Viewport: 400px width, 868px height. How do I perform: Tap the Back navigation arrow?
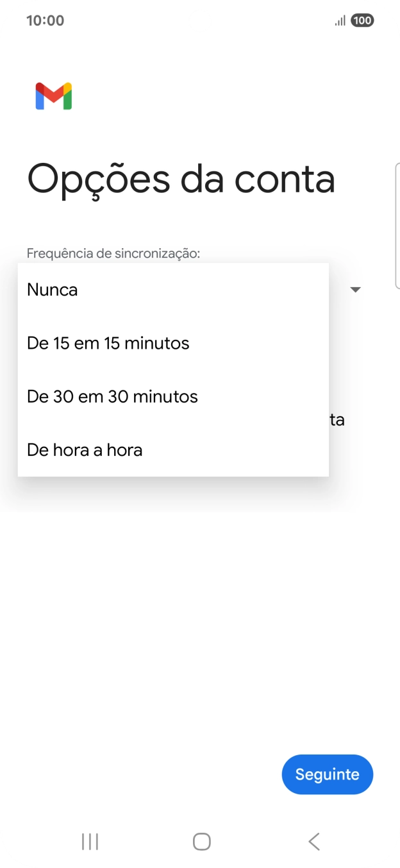(x=313, y=842)
